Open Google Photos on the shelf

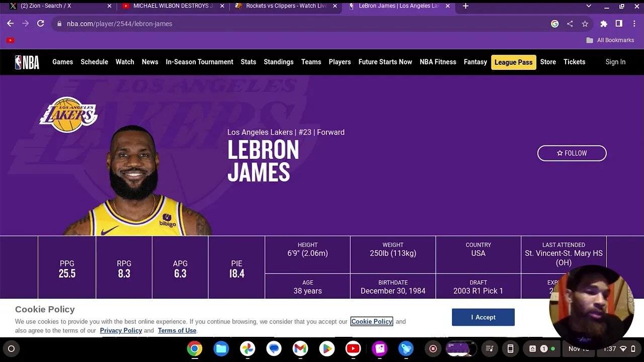(247, 348)
